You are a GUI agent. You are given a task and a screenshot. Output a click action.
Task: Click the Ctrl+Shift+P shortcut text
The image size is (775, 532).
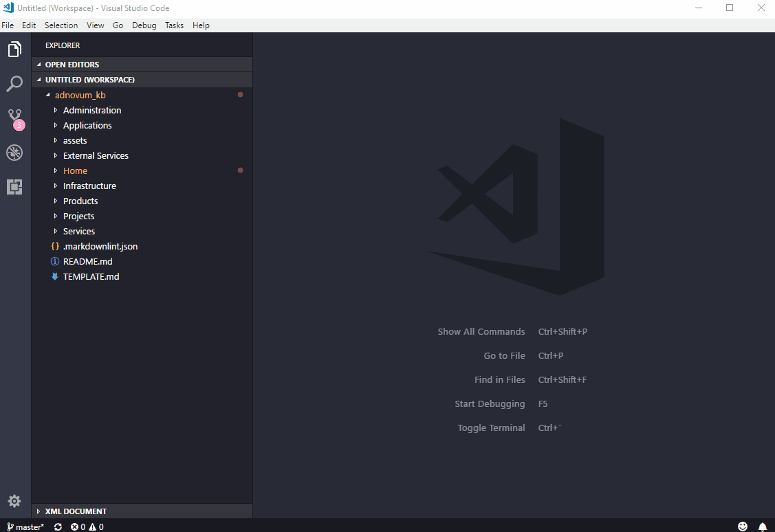(x=563, y=331)
